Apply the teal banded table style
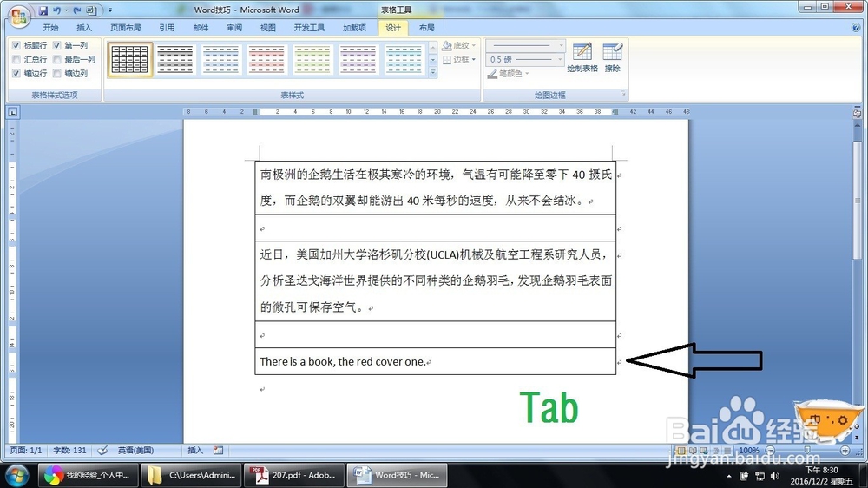Image resolution: width=868 pixels, height=488 pixels. [404, 59]
